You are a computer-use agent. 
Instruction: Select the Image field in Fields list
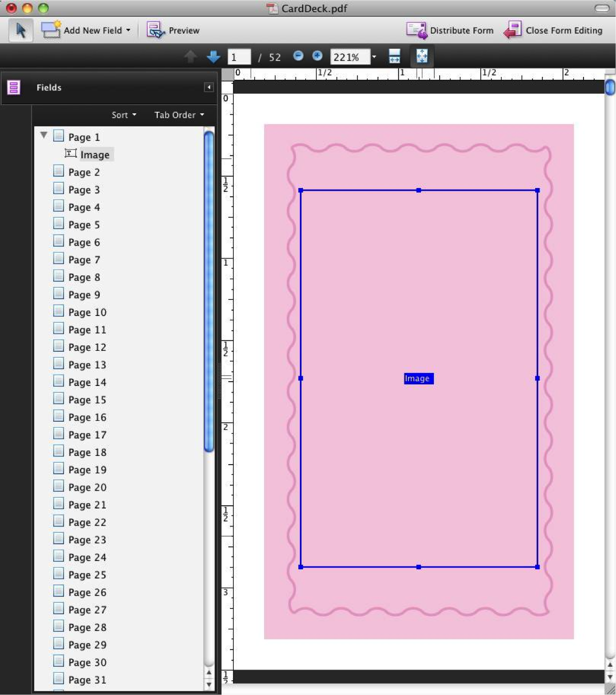(x=95, y=155)
